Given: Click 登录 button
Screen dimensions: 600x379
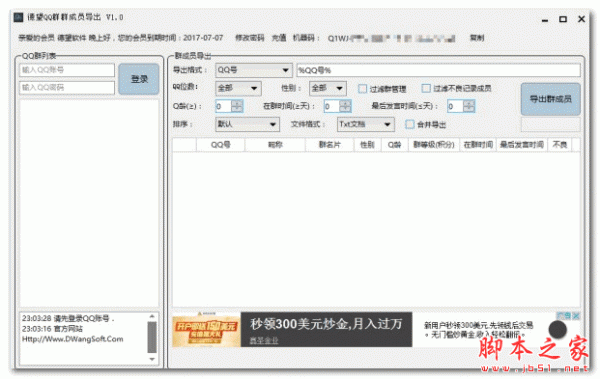Looking at the screenshot, I should point(139,79).
